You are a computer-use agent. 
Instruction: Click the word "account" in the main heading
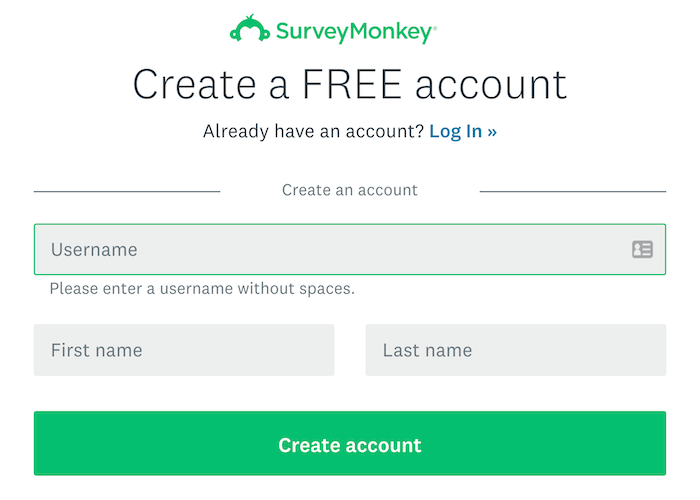490,84
